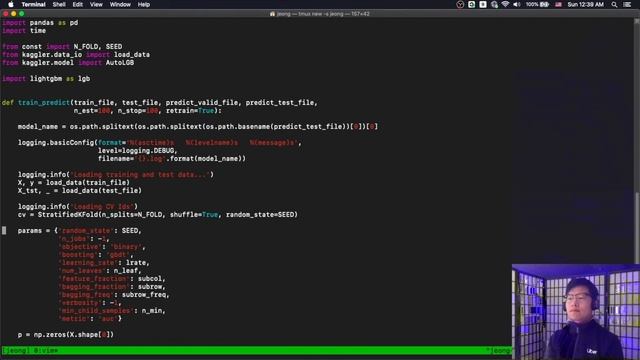Open the US flag input source menu
The image size is (640, 360).
(558, 4)
